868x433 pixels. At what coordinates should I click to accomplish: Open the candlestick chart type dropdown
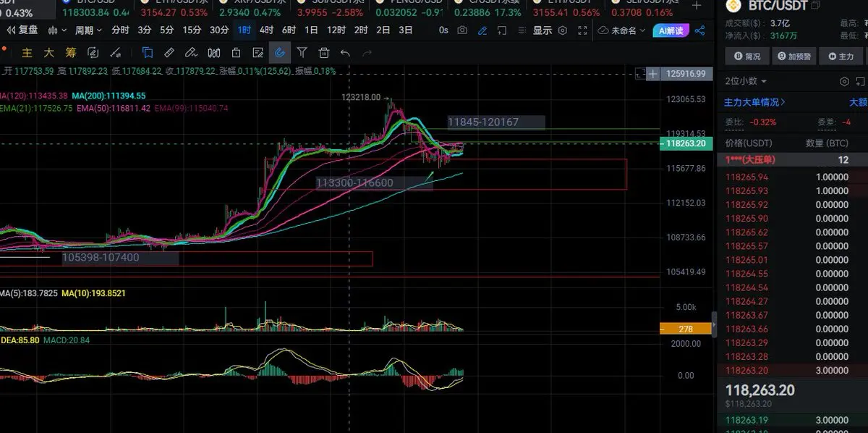coord(58,30)
